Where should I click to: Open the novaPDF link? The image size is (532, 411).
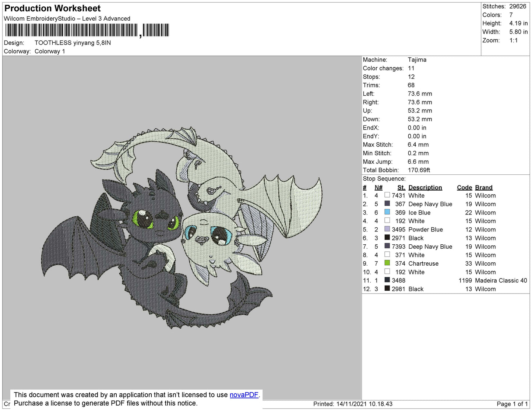(244, 395)
